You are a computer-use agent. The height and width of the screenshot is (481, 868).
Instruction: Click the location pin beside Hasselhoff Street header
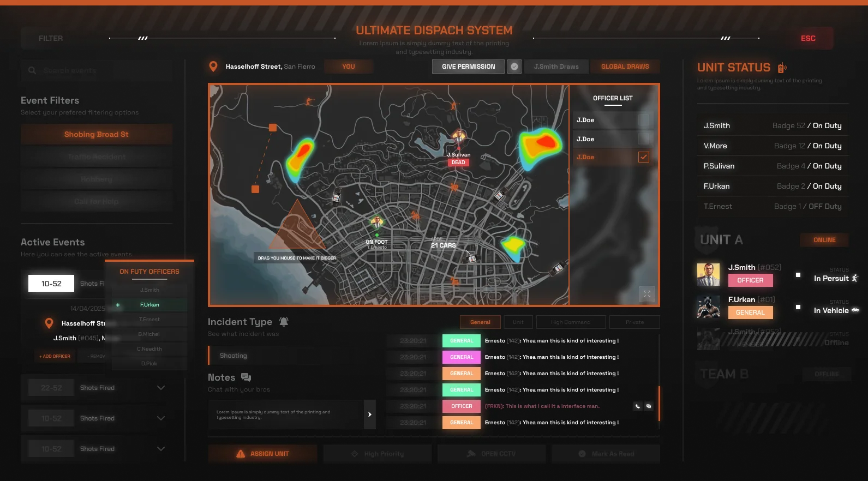(x=213, y=67)
